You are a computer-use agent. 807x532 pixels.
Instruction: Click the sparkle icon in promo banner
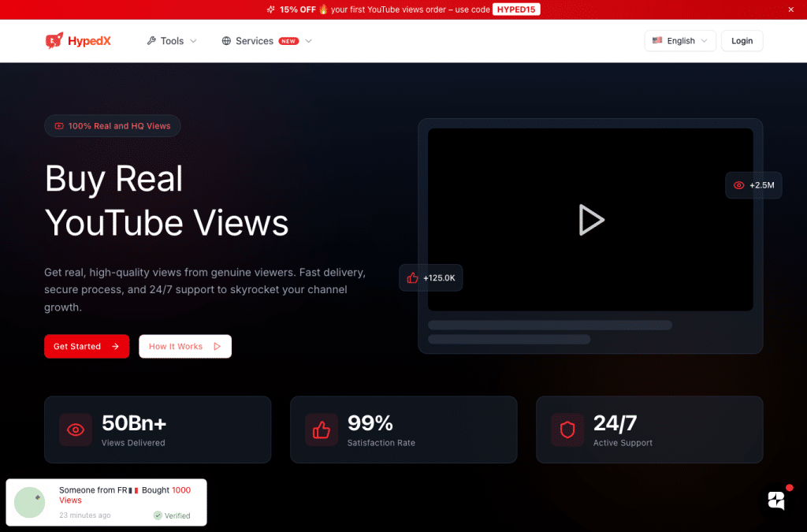(x=271, y=9)
